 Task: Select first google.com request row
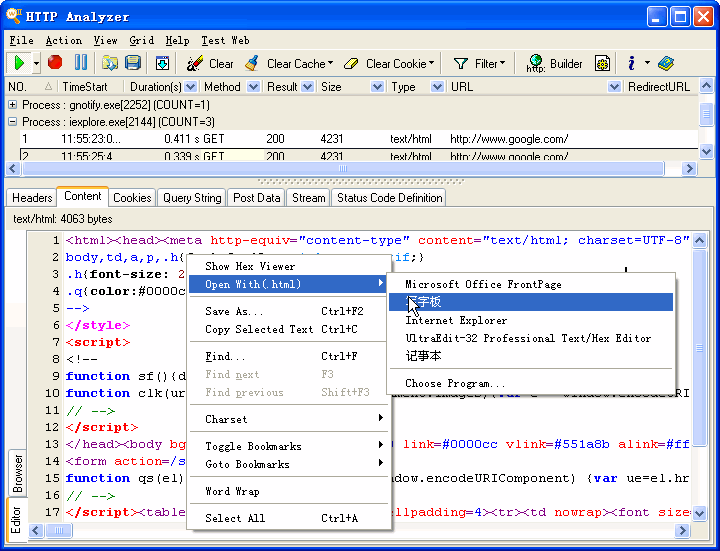(300, 139)
